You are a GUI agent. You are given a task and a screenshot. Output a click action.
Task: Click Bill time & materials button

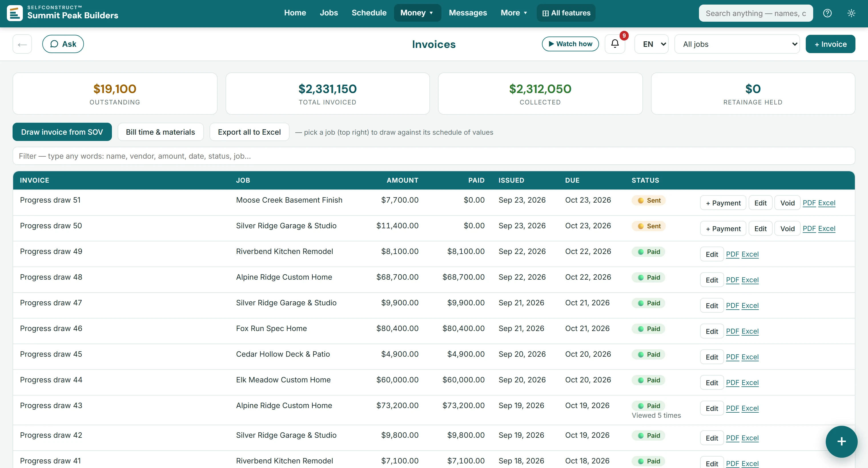(x=160, y=132)
